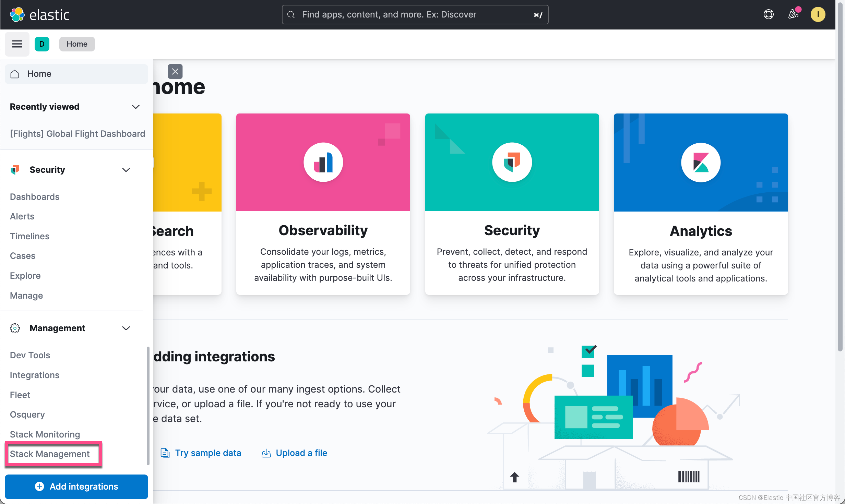Collapse the Security nav group
This screenshot has height=504, width=845.
126,170
